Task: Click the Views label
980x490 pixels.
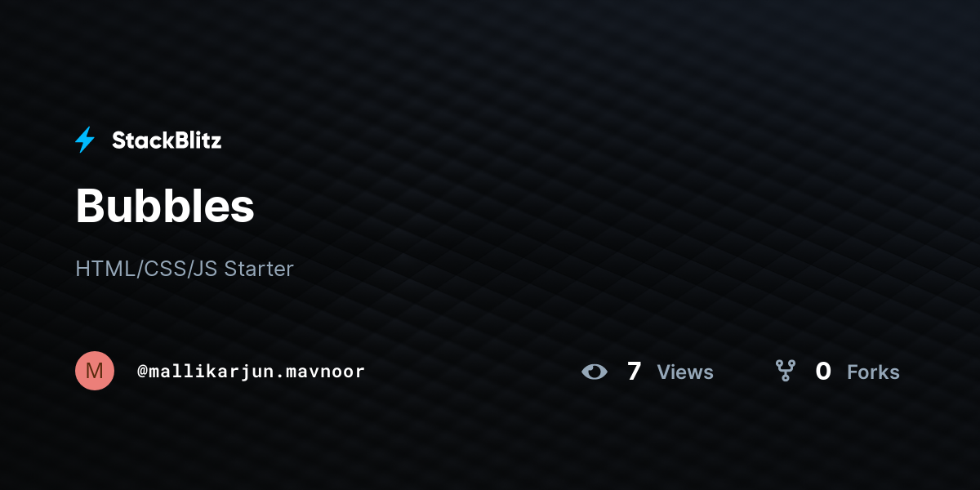Action: 685,372
